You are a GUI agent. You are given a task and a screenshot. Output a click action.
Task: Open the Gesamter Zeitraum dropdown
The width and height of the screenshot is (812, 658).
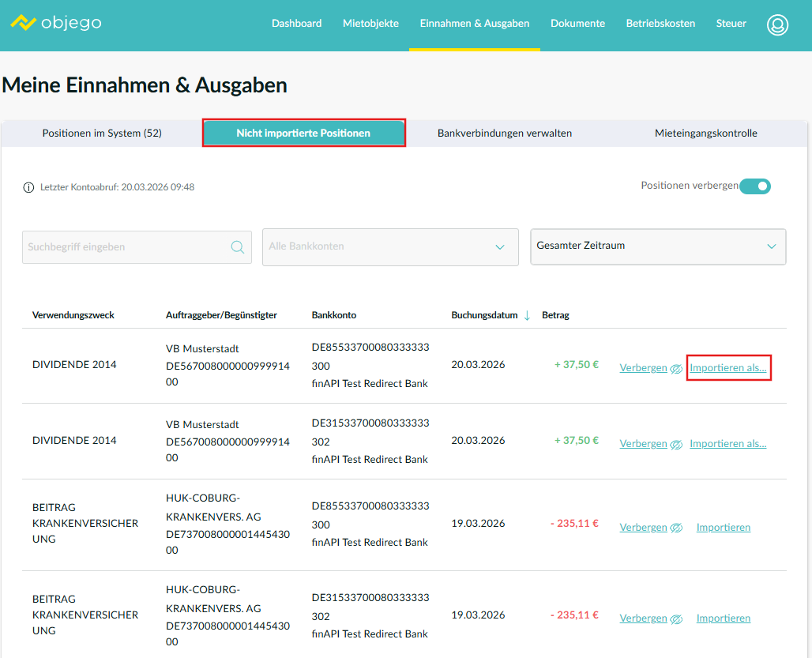pos(658,246)
